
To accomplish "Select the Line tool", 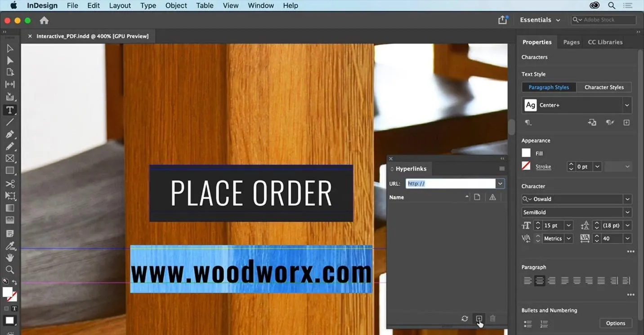I will pyautogui.click(x=10, y=122).
